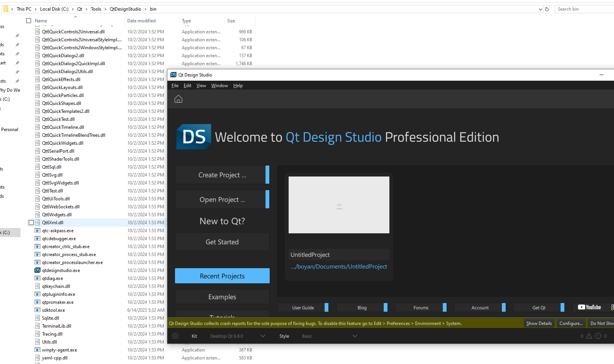Open settings gear icon next to Kit
The image size is (614, 364).
[x=175, y=336]
